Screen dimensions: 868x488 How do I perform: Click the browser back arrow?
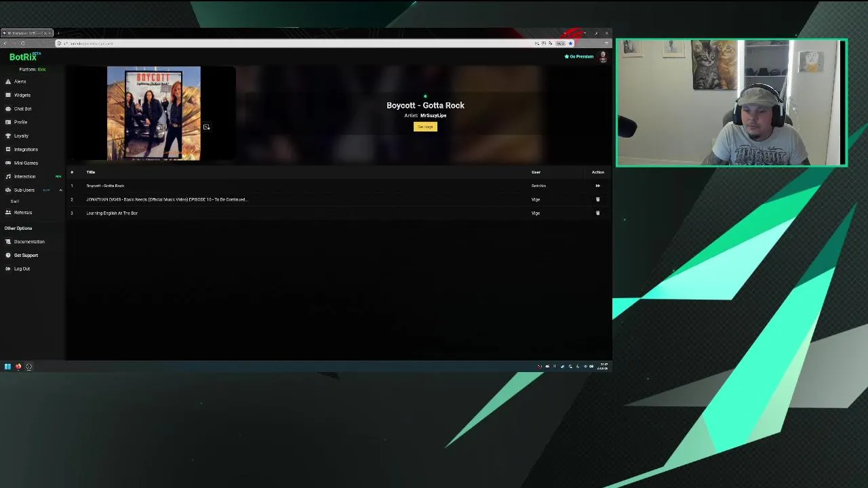[x=5, y=43]
